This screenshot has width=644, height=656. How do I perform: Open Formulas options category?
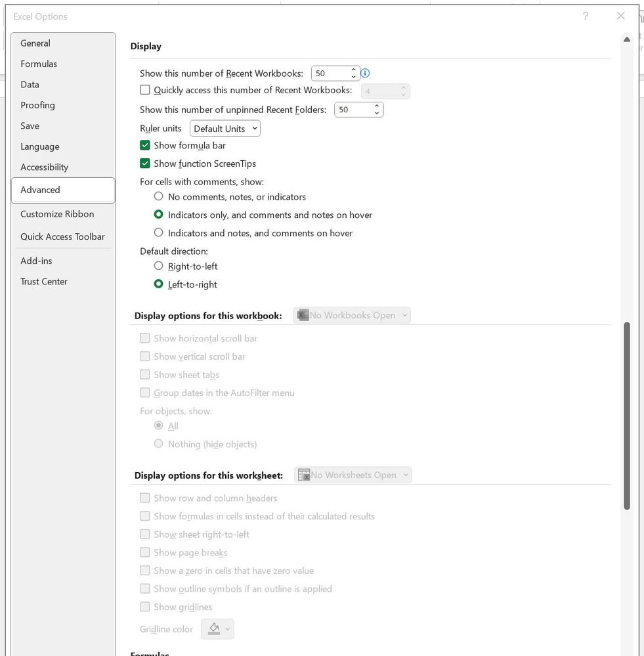(63, 64)
